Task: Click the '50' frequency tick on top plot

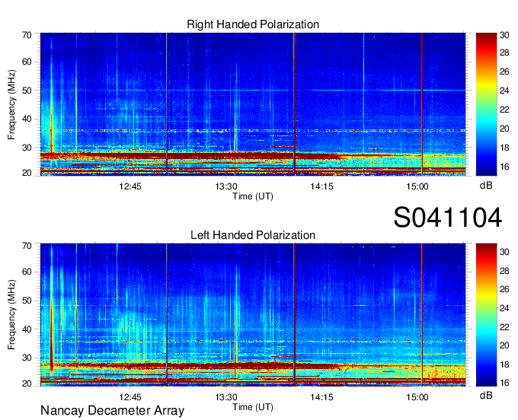Action: [x=27, y=91]
